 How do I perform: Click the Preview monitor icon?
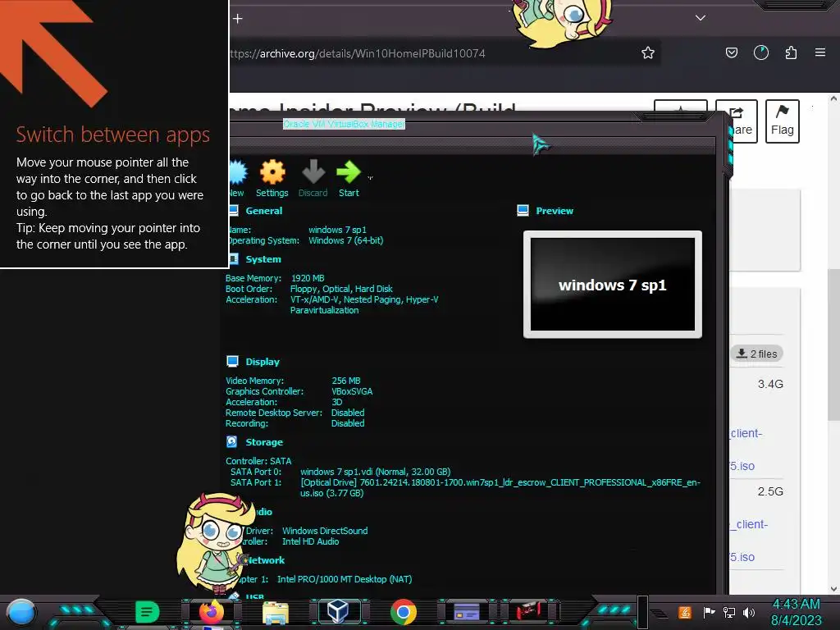[523, 211]
